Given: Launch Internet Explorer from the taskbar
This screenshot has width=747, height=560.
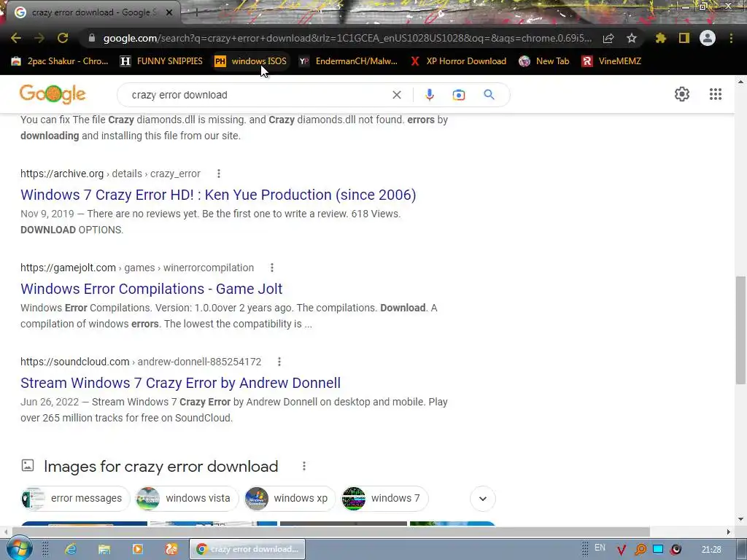Looking at the screenshot, I should tap(71, 549).
